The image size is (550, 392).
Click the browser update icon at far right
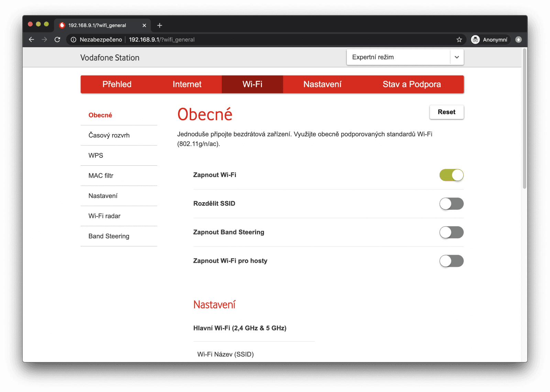pyautogui.click(x=518, y=40)
